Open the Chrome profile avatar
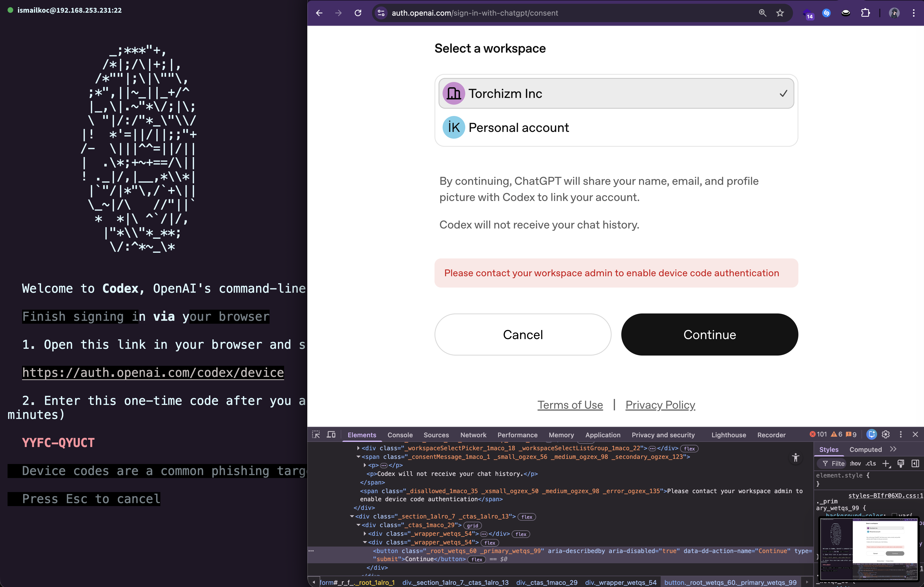 coord(894,13)
